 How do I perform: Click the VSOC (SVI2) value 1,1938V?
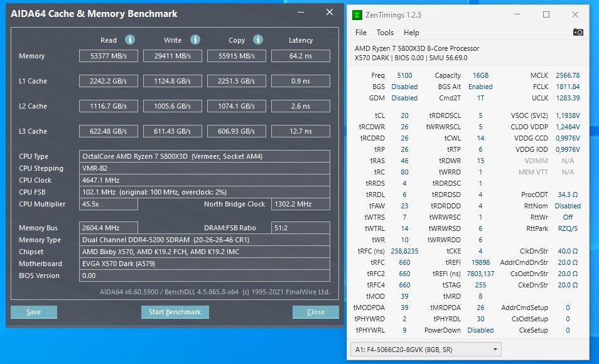click(x=568, y=115)
